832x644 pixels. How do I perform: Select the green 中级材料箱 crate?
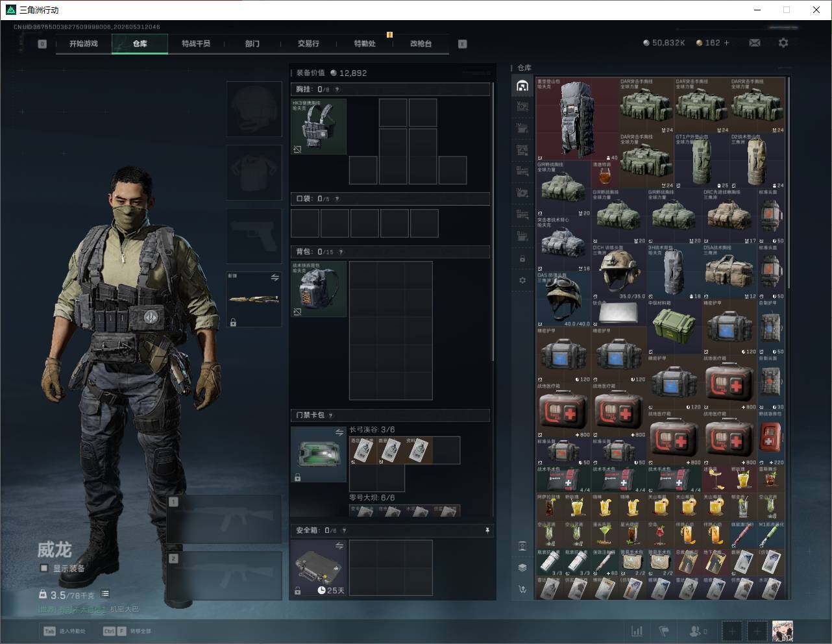(675, 327)
